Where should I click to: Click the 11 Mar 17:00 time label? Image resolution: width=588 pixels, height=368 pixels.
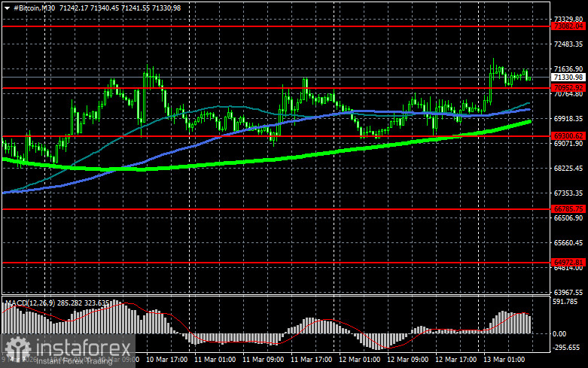pos(311,360)
